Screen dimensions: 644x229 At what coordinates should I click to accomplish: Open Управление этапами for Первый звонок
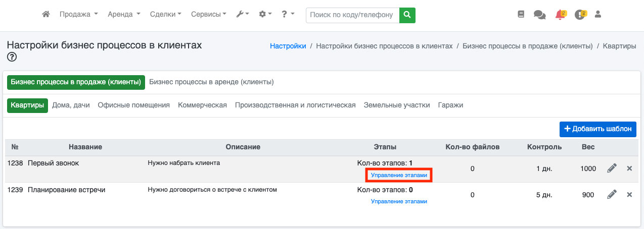(x=399, y=175)
